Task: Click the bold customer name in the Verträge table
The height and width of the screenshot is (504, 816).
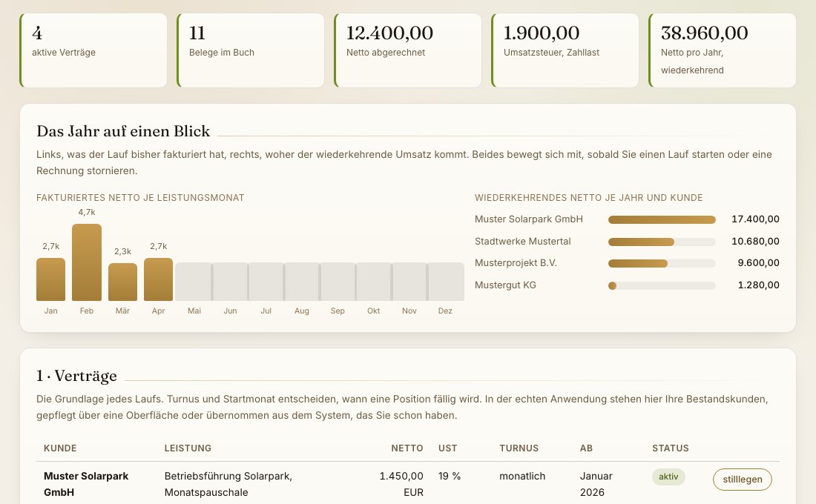Action: pos(86,484)
